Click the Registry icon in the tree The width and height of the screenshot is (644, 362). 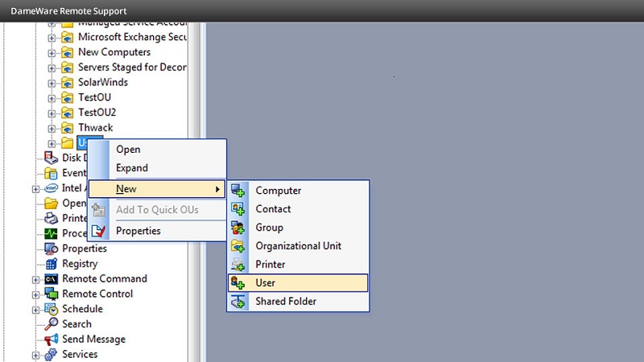pyautogui.click(x=52, y=264)
